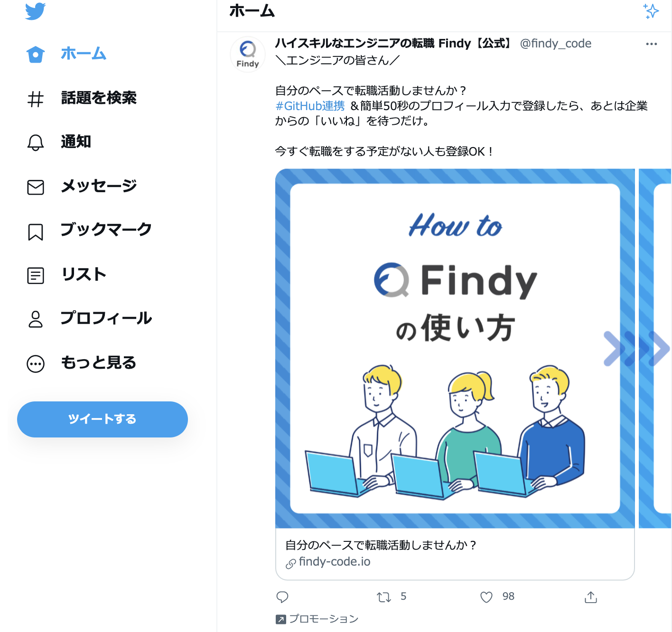
Task: Open the ホーム home icon in sidebar
Action: (36, 54)
